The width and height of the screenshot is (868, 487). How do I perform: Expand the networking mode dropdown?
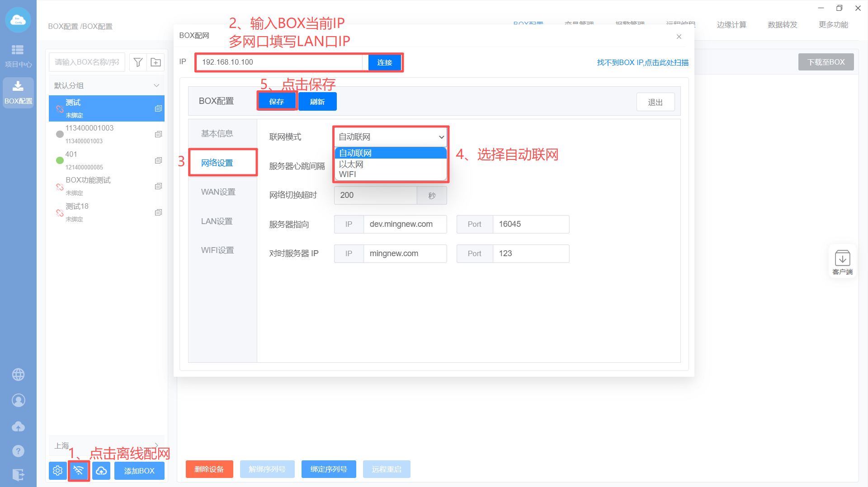(x=391, y=137)
